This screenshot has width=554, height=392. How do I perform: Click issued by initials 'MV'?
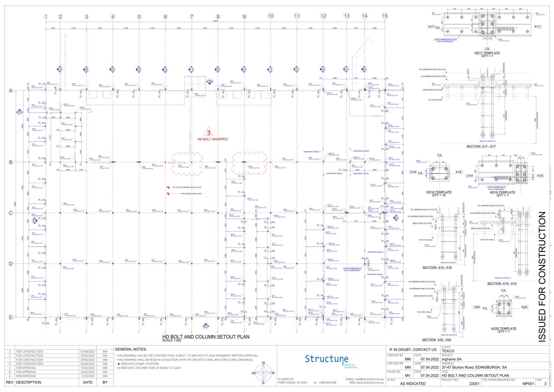pos(407,376)
